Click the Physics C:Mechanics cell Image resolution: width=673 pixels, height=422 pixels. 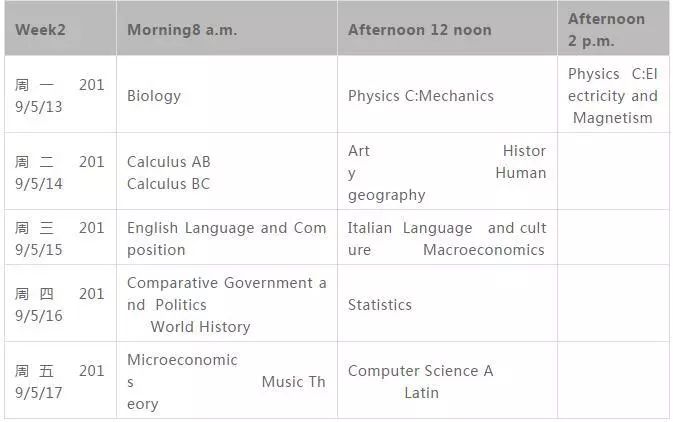447,94
